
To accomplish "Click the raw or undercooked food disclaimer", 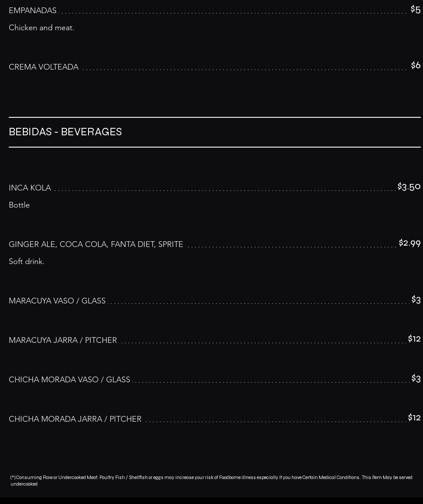I will pos(211,480).
